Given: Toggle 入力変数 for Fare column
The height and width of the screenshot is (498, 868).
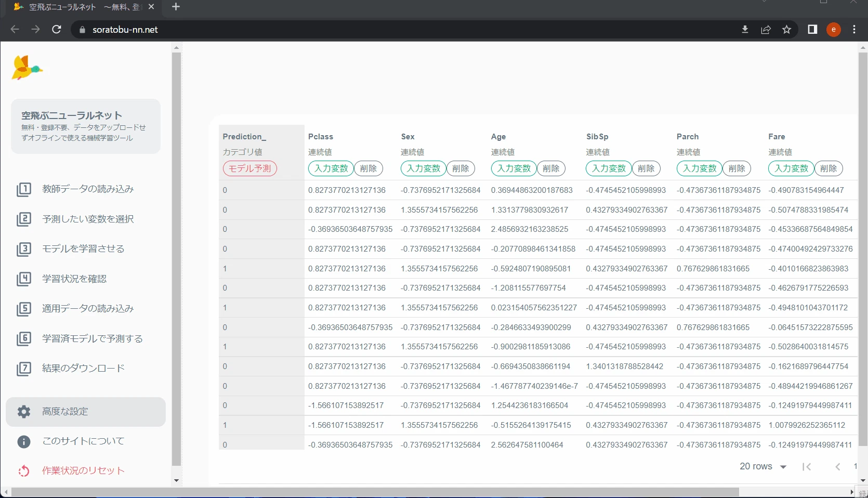Looking at the screenshot, I should pyautogui.click(x=792, y=168).
